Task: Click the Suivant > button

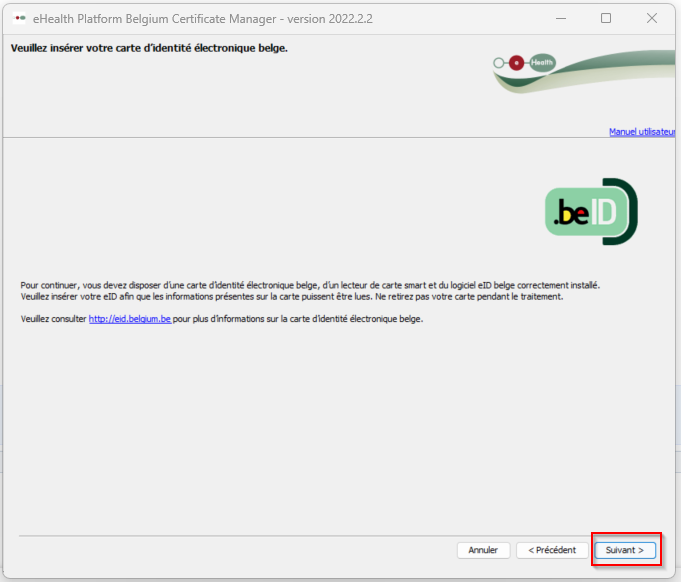Action: (x=625, y=550)
